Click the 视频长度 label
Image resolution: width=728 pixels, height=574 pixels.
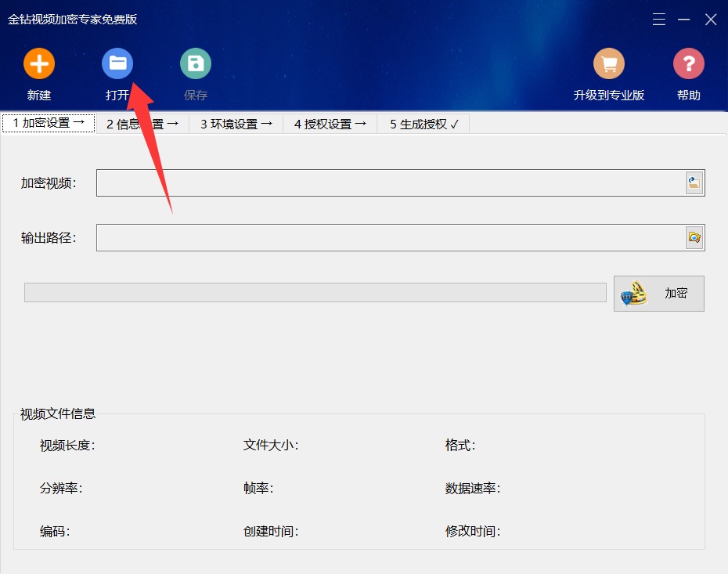tap(67, 446)
